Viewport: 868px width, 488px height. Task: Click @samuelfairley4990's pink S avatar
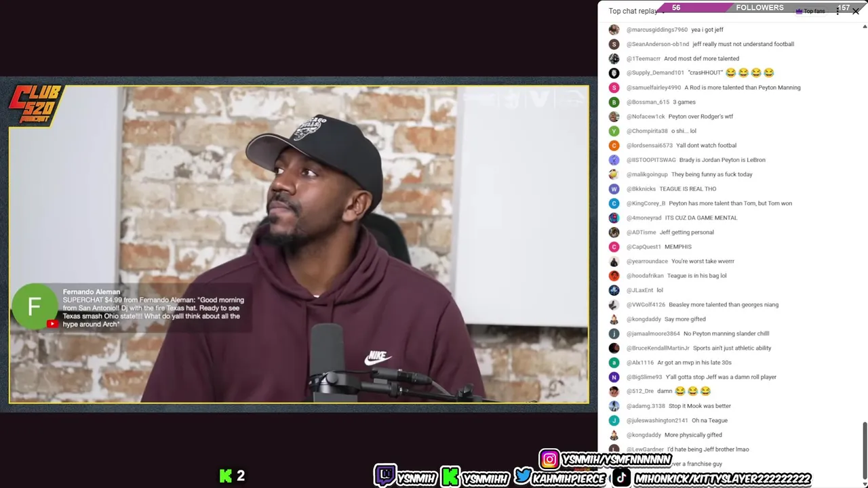[x=614, y=87]
